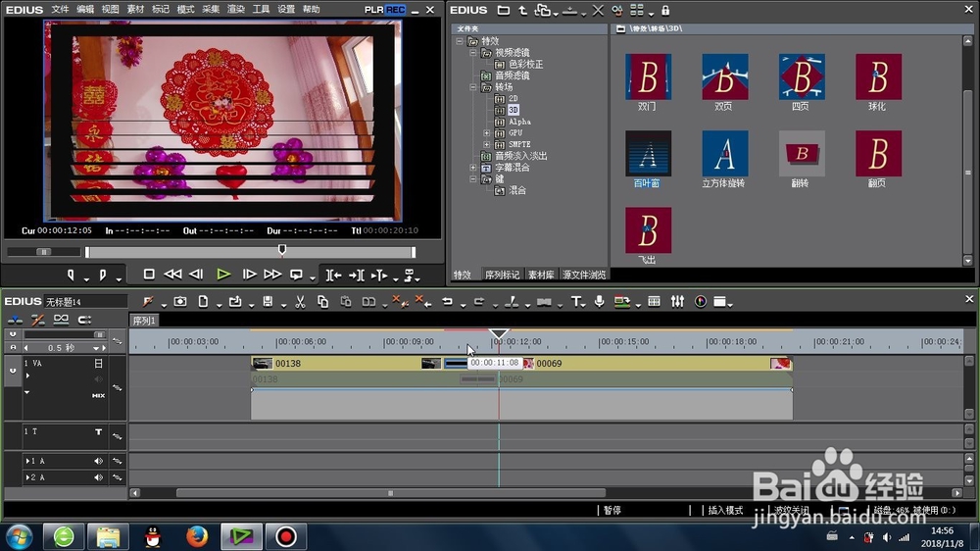
Task: Collapse the 视频滤镜 folder
Action: tap(473, 53)
